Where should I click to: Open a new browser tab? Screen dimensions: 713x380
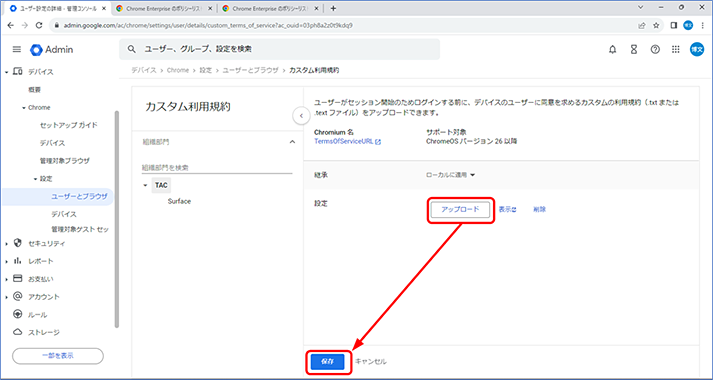click(x=333, y=8)
